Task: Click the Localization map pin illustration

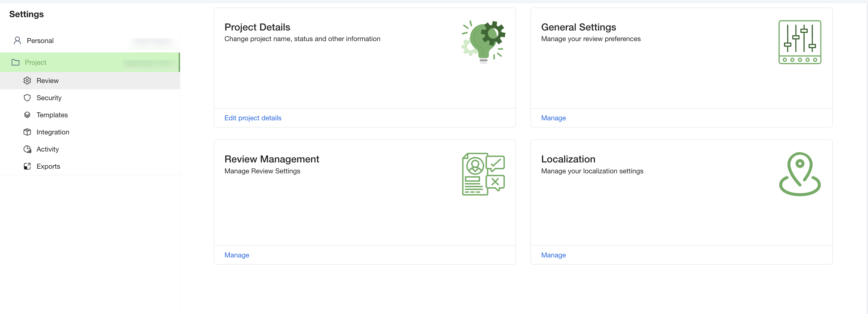Action: tap(799, 174)
